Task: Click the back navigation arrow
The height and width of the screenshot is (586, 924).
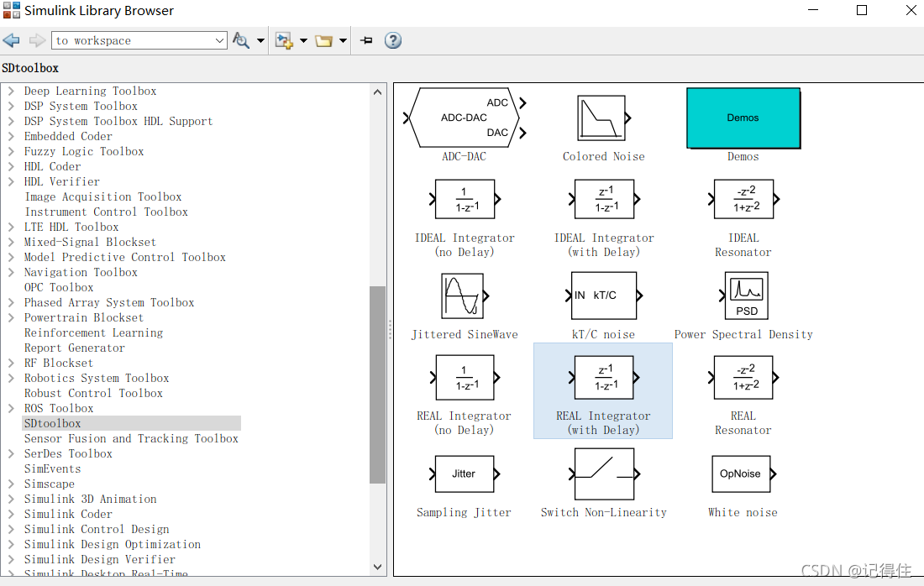Action: (11, 40)
